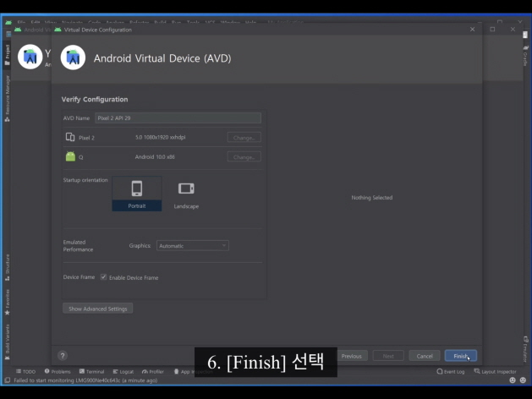Click the Cancel button
532x399 pixels.
point(425,356)
